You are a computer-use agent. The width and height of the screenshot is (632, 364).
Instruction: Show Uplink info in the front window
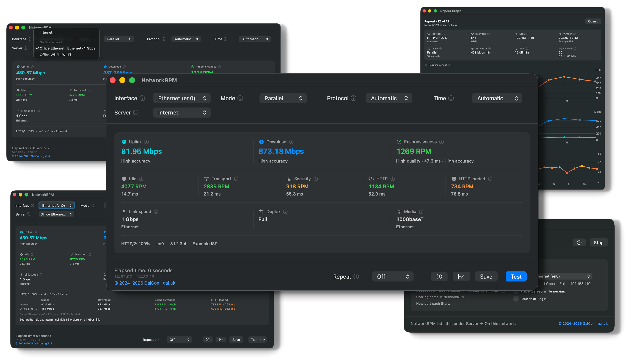[147, 142]
